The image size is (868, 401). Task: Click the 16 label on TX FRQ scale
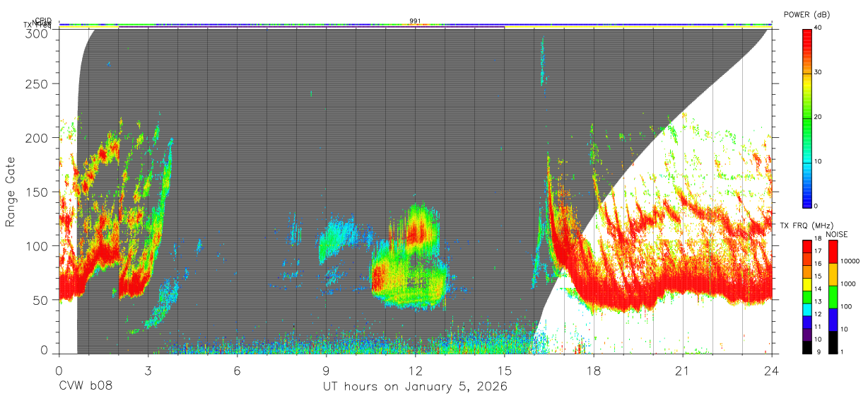point(818,264)
